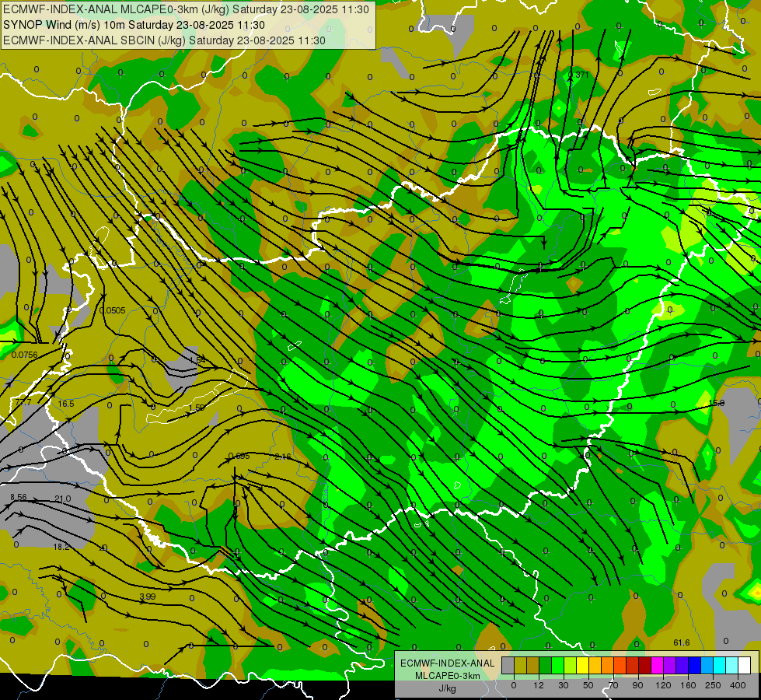Image resolution: width=761 pixels, height=700 pixels.
Task: Select the dark red legend swatch
Action: (x=645, y=666)
